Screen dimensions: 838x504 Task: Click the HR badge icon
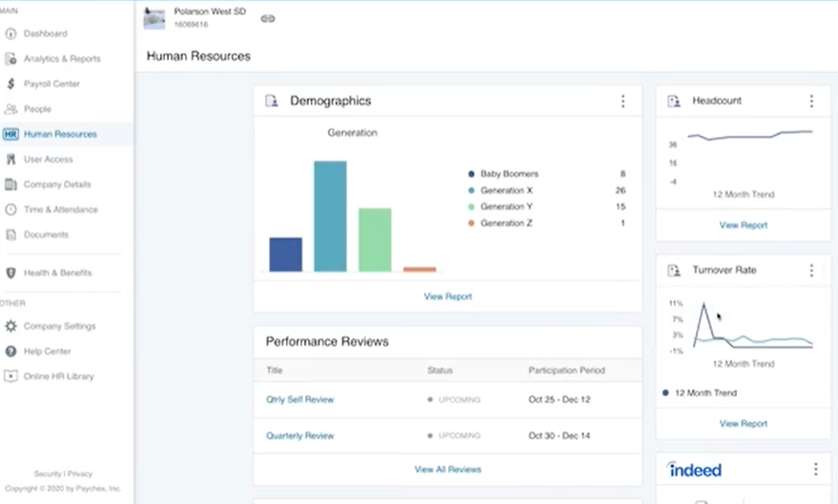tap(10, 134)
